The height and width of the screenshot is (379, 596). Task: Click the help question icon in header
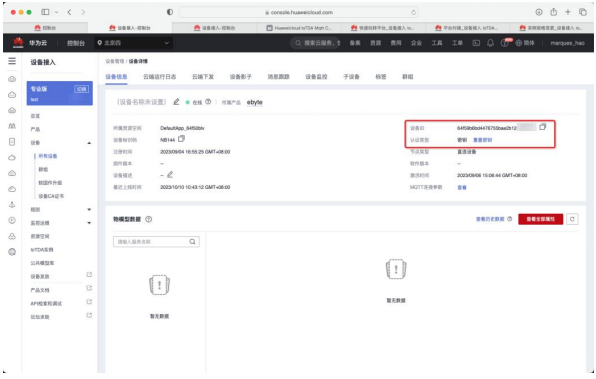[504, 43]
